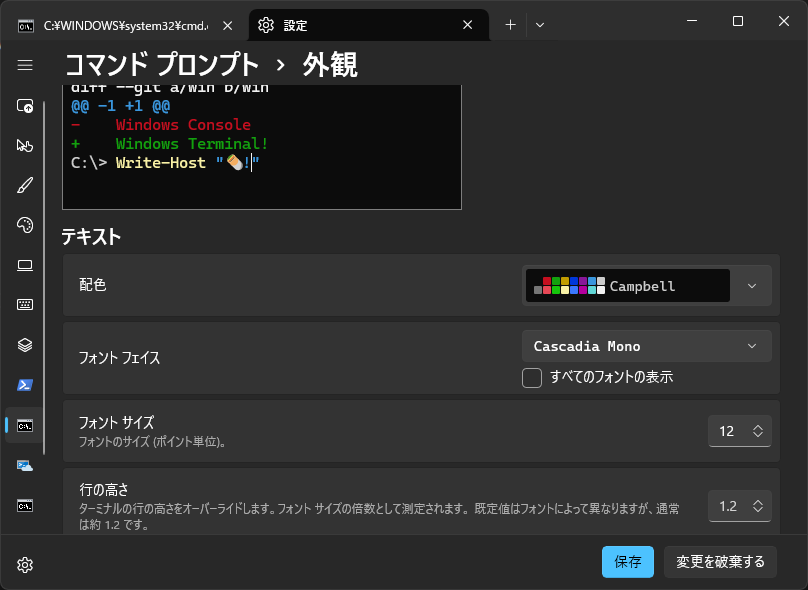The width and height of the screenshot is (808, 590).
Task: Select the last profile icon in sidebar
Action: pos(25,505)
